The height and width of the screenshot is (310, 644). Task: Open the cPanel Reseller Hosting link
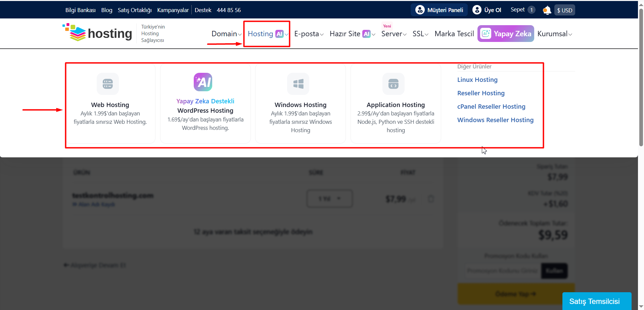tap(491, 107)
